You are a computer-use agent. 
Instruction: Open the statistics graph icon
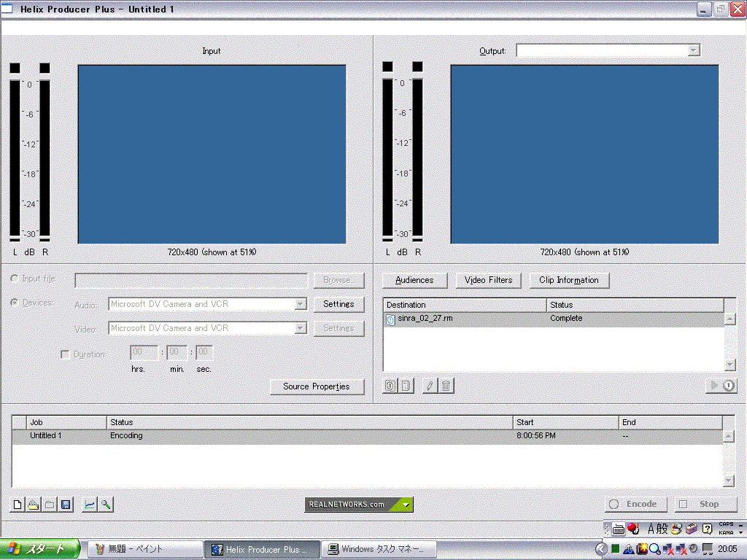pos(89,504)
